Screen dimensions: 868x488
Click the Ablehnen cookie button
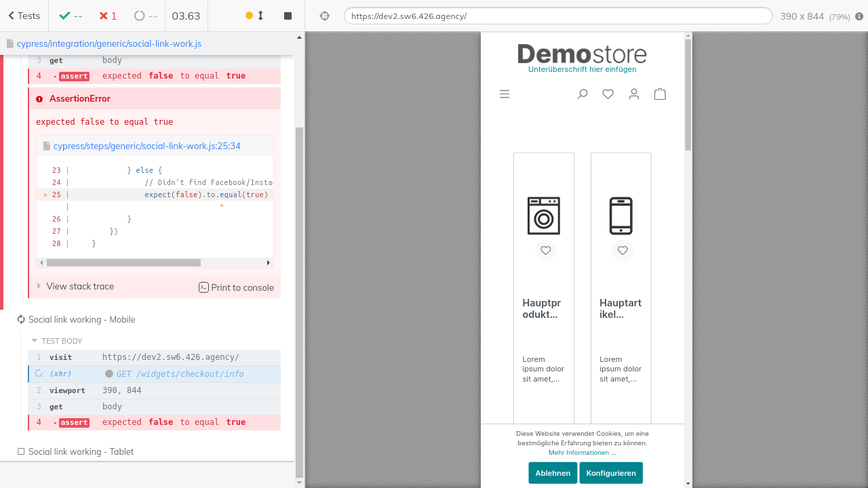[553, 473]
